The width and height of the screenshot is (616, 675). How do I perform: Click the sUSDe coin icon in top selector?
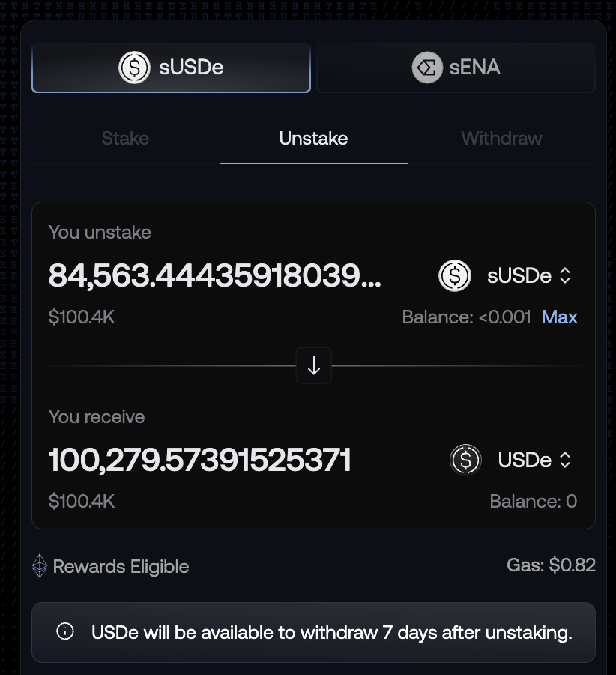pos(134,67)
